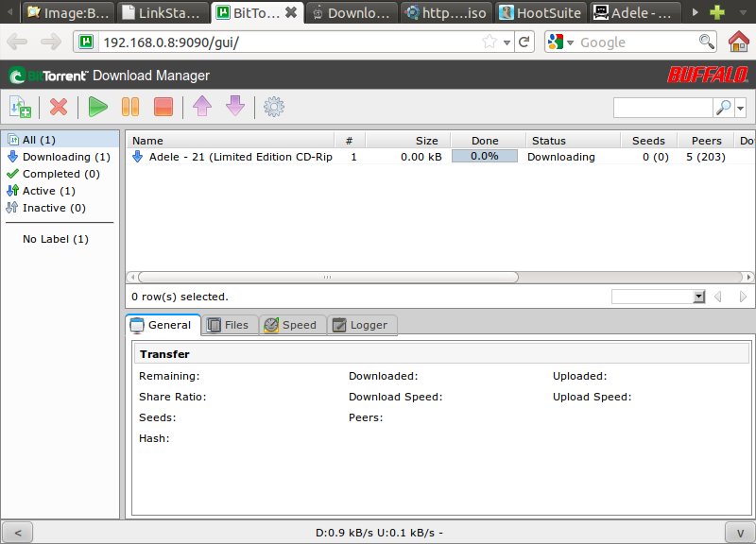Pause the torrent using the pause icon

(130, 108)
